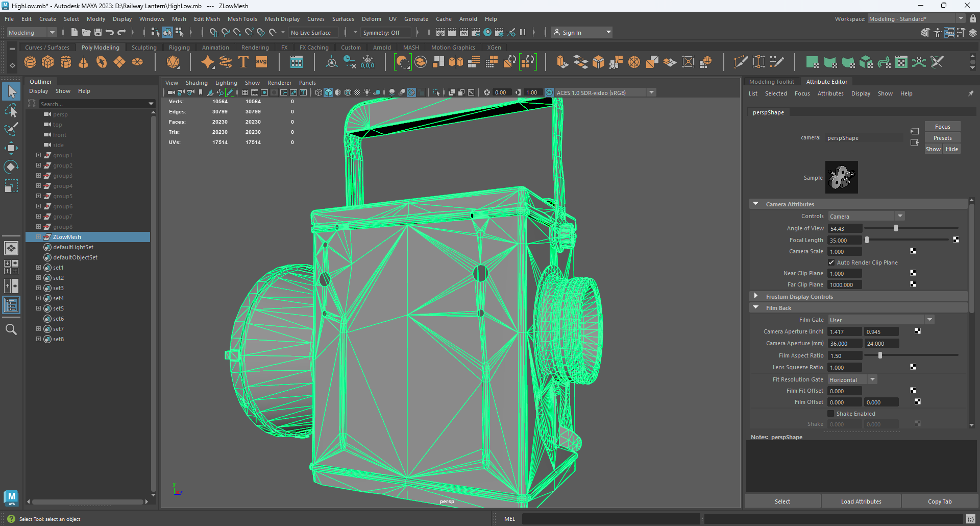The height and width of the screenshot is (526, 980).
Task: Toggle snap to grid on the status line
Action: [214, 32]
